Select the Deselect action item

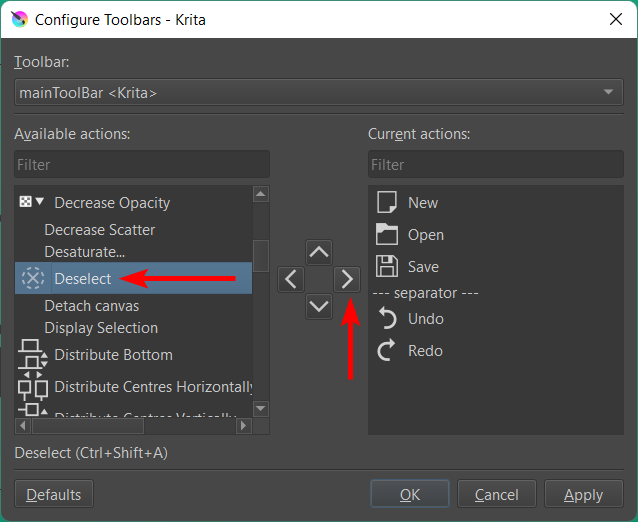pyautogui.click(x=82, y=279)
